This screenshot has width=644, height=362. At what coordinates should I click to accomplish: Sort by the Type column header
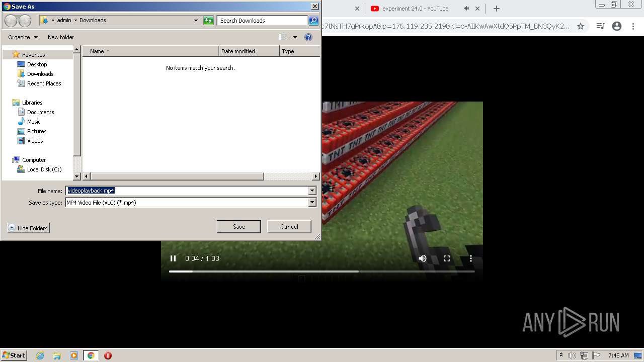(299, 51)
